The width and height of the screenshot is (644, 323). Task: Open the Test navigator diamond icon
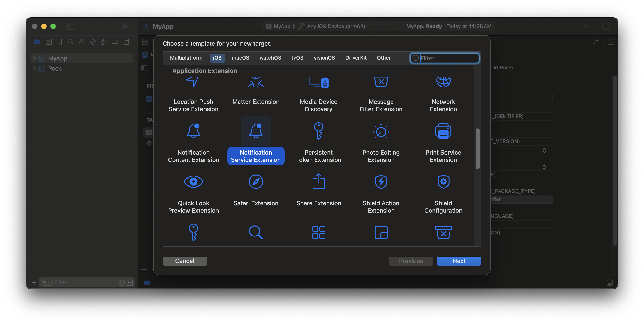[x=93, y=42]
